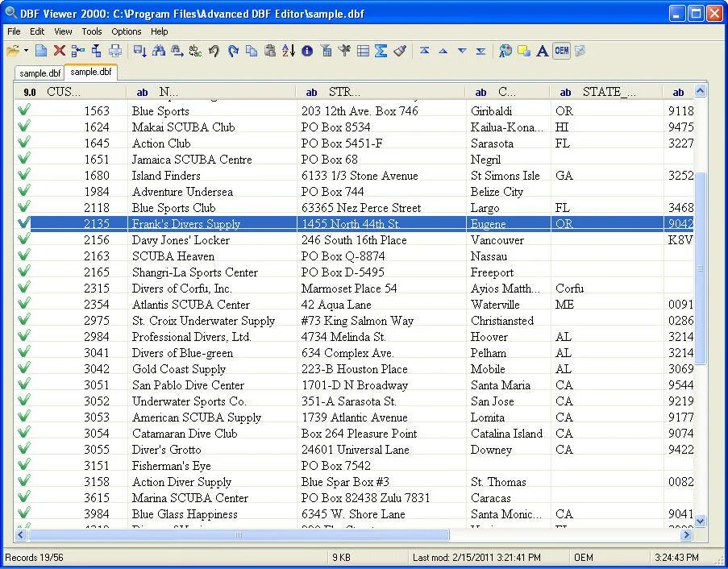Go to previous record up arrow
The width and height of the screenshot is (728, 569).
pyautogui.click(x=443, y=51)
